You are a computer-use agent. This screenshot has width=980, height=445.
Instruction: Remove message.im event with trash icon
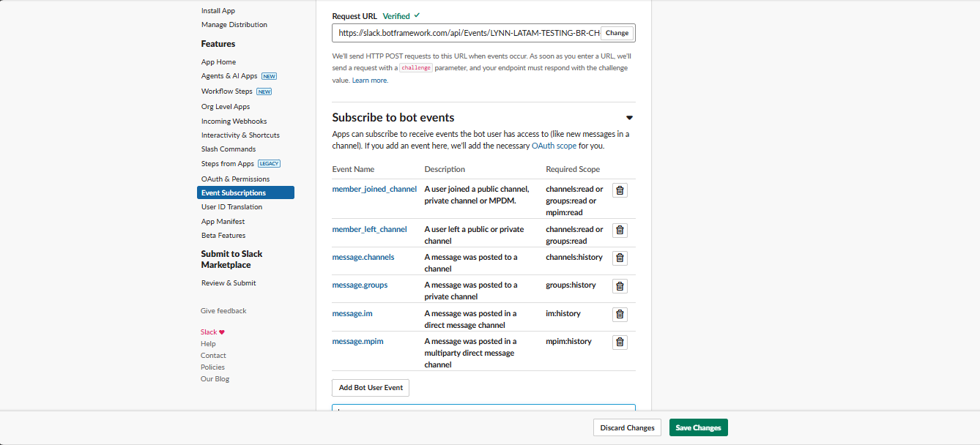[x=620, y=314]
